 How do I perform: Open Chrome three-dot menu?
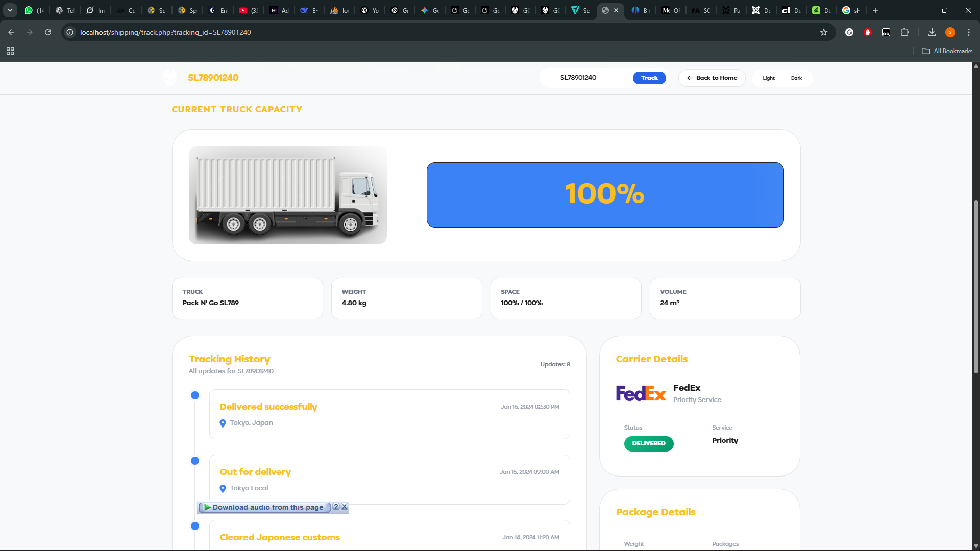click(x=968, y=32)
